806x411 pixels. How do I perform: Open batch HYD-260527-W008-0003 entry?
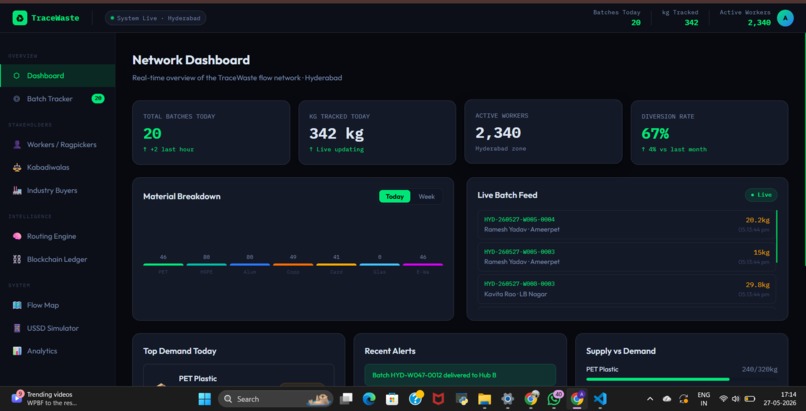click(x=627, y=289)
